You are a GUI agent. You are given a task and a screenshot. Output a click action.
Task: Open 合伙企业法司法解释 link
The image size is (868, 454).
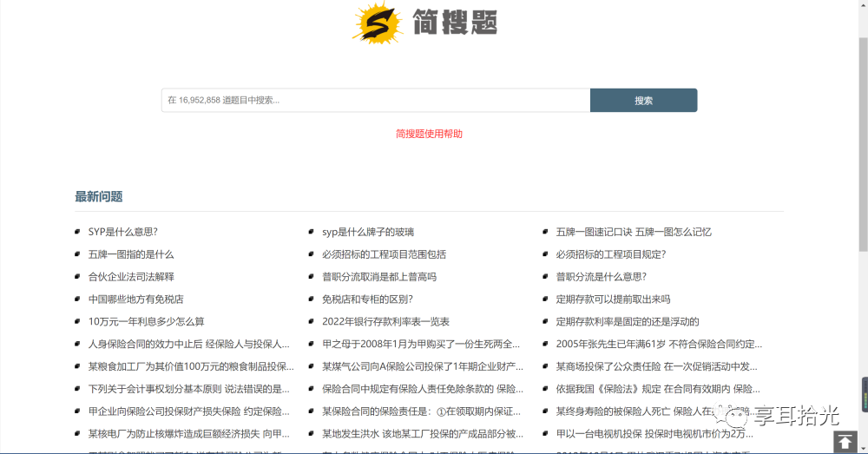(x=131, y=277)
